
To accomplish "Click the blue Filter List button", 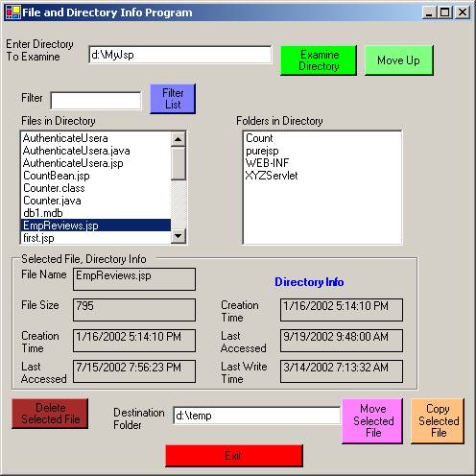I will (173, 99).
